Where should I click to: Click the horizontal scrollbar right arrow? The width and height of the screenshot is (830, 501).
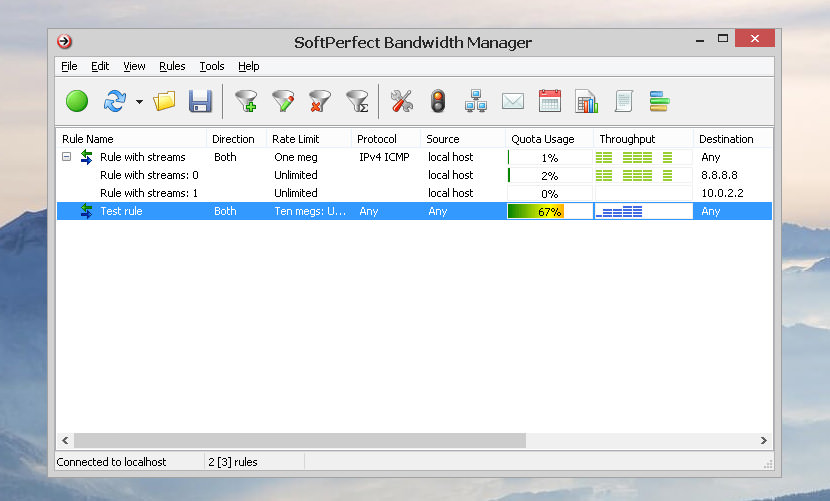click(x=763, y=440)
